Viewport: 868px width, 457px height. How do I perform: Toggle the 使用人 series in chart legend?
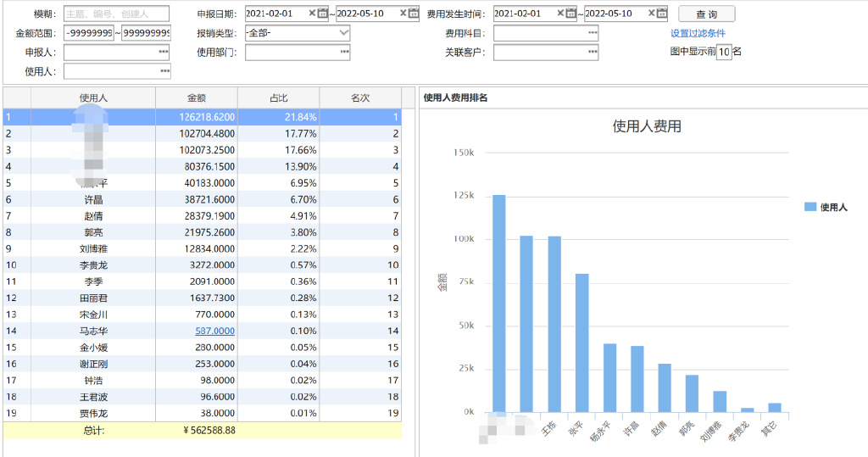click(825, 207)
